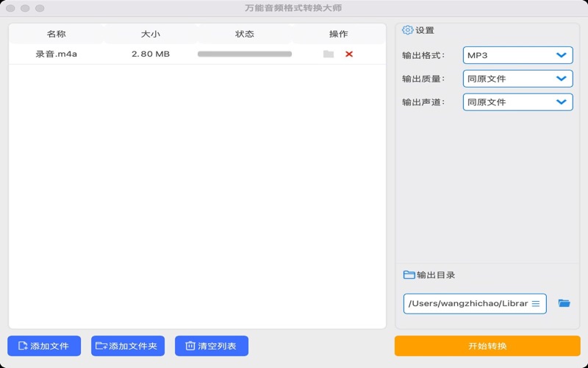Open the containing folder for 录音.m4a
Viewport: 588px width, 368px height.
click(x=328, y=54)
